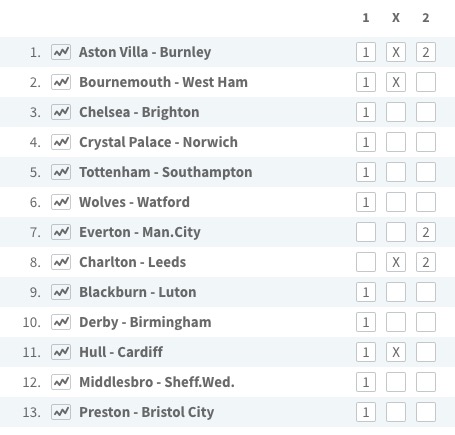Viewport: 455px width, 435px height.
Task: Open statistics icon for Aston Villa - Burnley
Action: click(61, 52)
